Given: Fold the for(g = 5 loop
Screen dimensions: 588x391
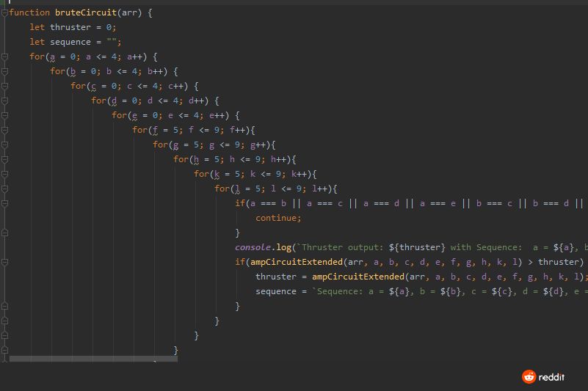Looking at the screenshot, I should 4,145.
